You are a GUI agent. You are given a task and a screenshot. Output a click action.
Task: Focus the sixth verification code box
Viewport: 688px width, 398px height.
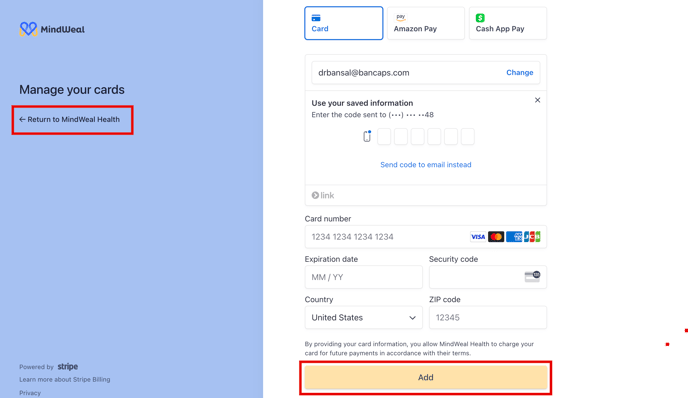[x=467, y=136]
